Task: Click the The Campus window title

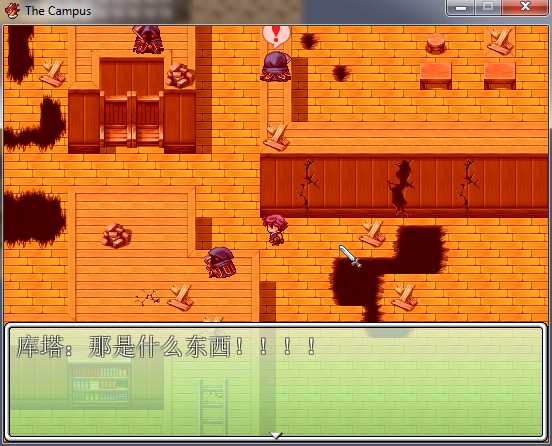Action: [x=58, y=11]
